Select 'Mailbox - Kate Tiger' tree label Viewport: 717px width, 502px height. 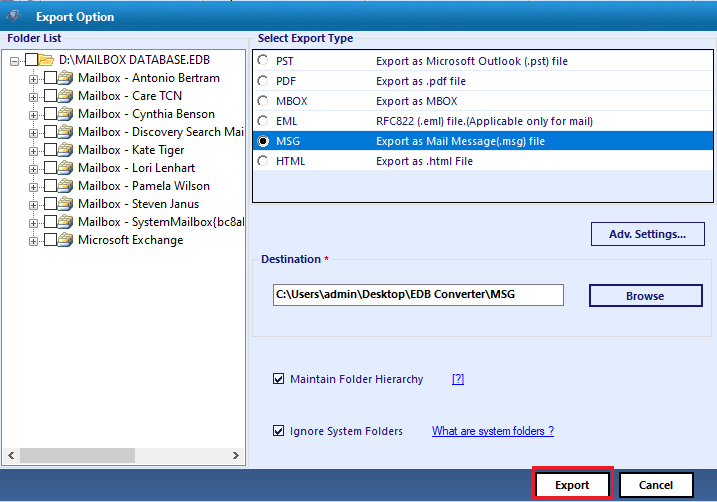tap(131, 150)
